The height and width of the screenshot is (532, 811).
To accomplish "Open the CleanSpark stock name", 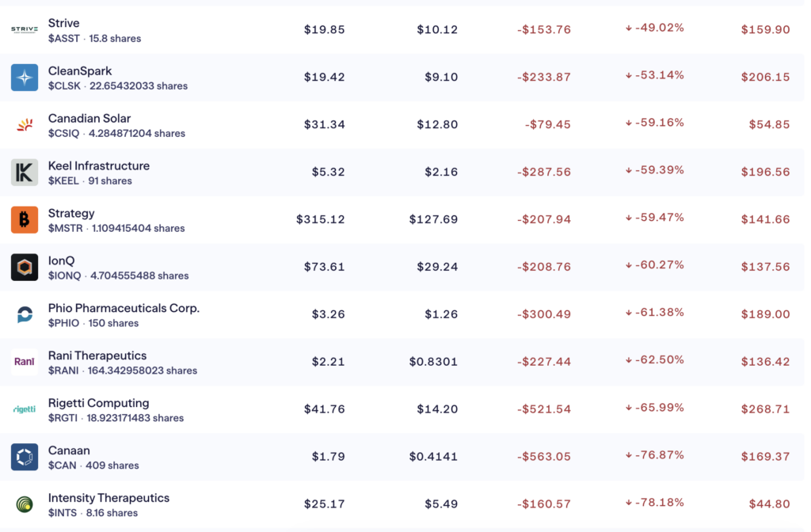I will [x=80, y=70].
